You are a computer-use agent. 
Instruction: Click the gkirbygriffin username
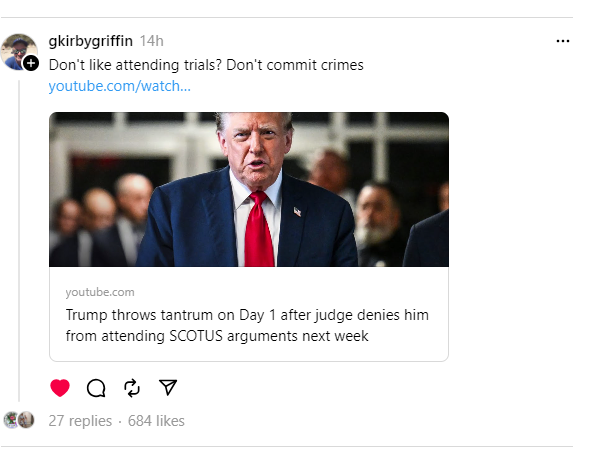click(x=90, y=41)
